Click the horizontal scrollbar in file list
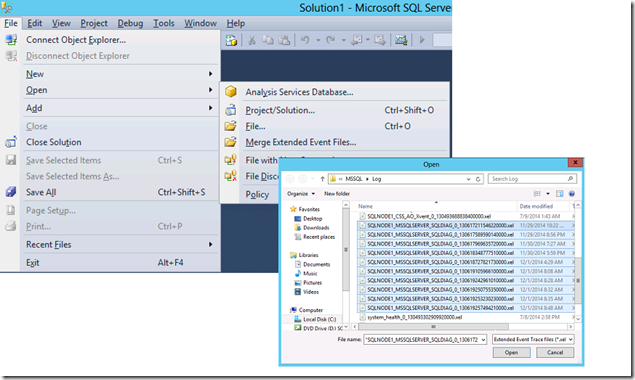 pos(433,327)
